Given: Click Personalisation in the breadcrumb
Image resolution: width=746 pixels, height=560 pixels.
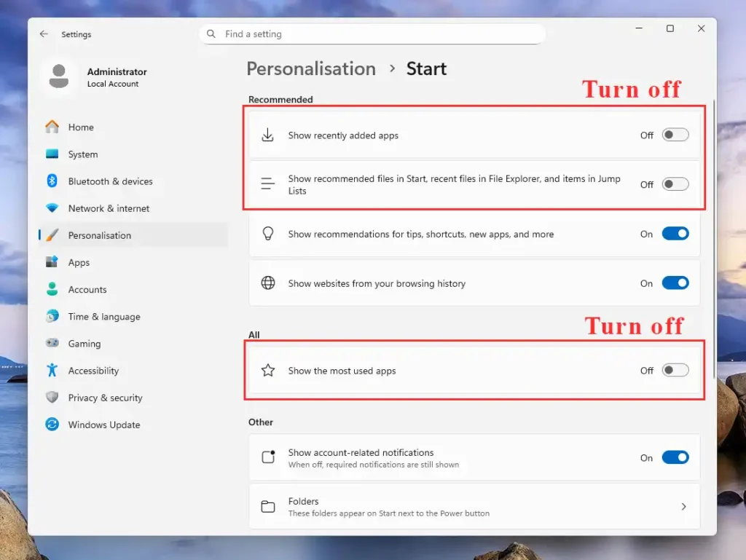Looking at the screenshot, I should pos(311,69).
